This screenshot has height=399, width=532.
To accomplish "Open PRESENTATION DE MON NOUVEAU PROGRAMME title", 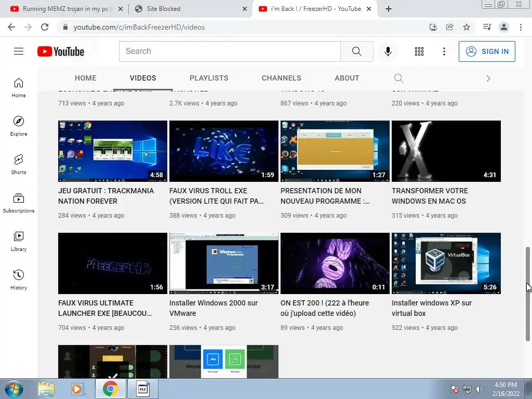I will (325, 196).
